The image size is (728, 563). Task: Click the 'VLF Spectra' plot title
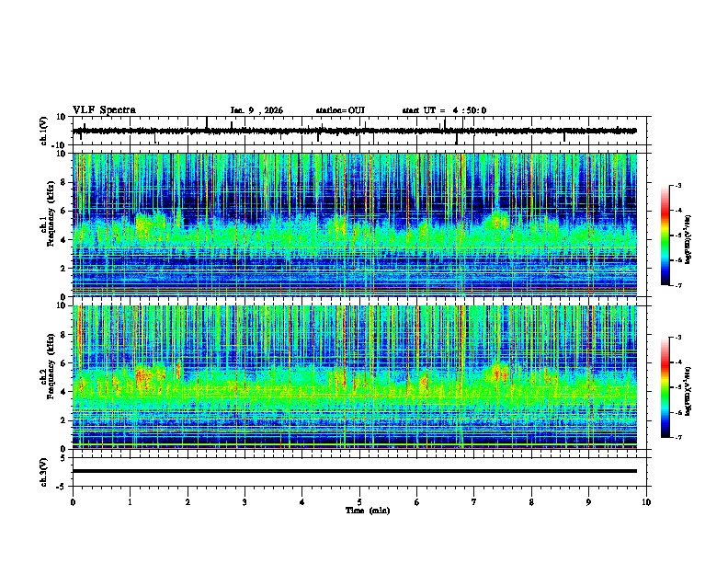click(x=104, y=110)
